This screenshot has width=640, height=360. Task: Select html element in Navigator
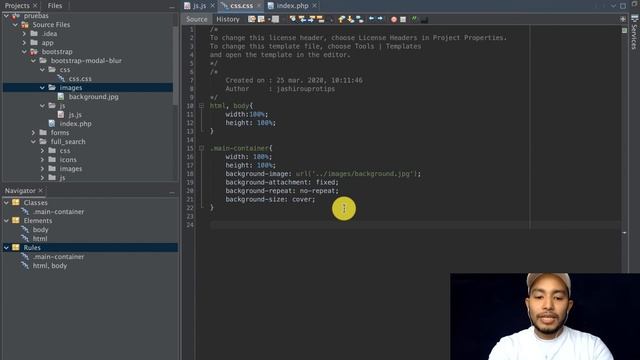click(40, 239)
